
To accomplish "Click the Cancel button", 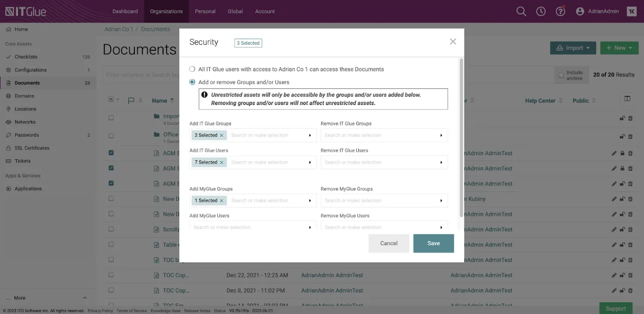I will click(x=388, y=243).
